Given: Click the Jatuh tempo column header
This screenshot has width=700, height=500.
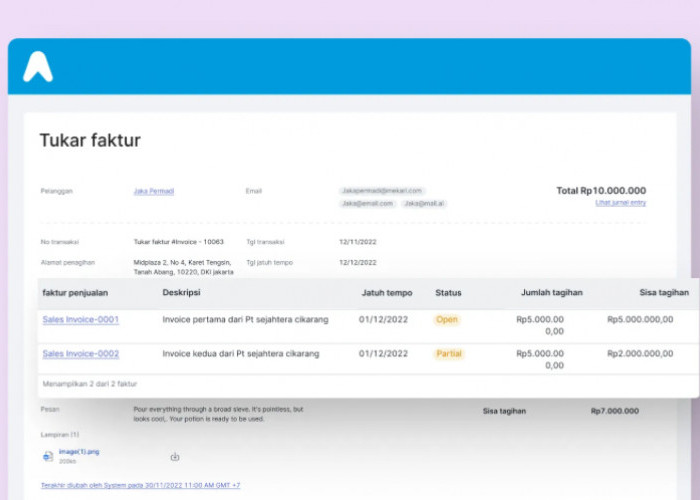Looking at the screenshot, I should (x=386, y=293).
